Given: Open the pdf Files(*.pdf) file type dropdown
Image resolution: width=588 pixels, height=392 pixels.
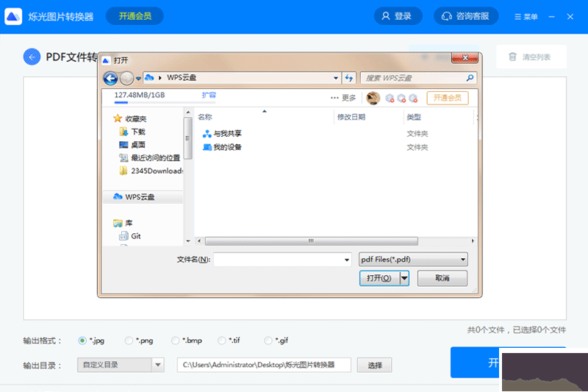Looking at the screenshot, I should 413,259.
